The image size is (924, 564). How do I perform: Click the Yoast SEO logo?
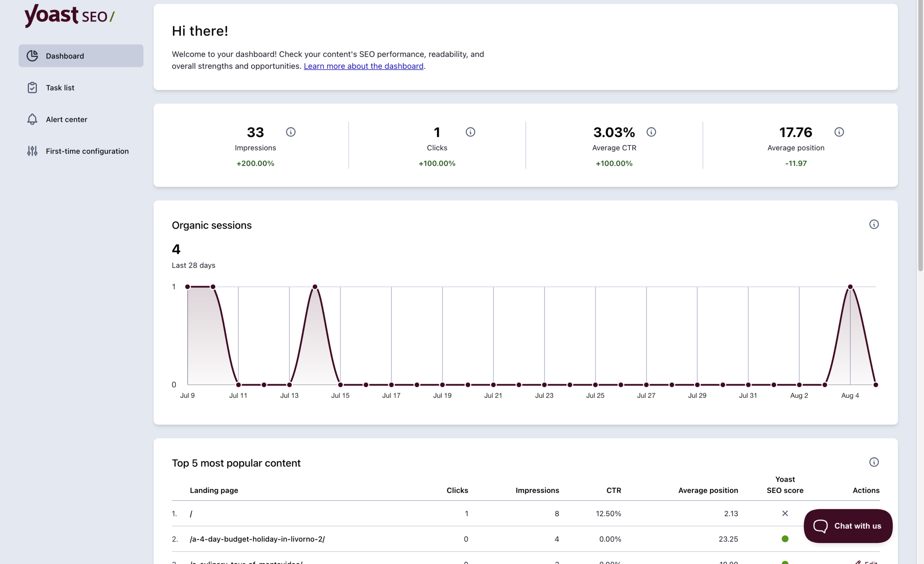[70, 16]
